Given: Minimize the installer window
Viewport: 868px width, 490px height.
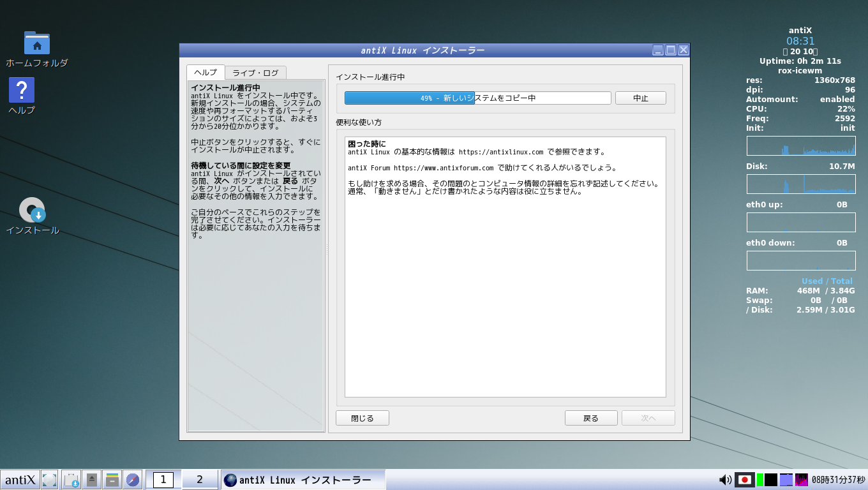Looking at the screenshot, I should coord(658,50).
